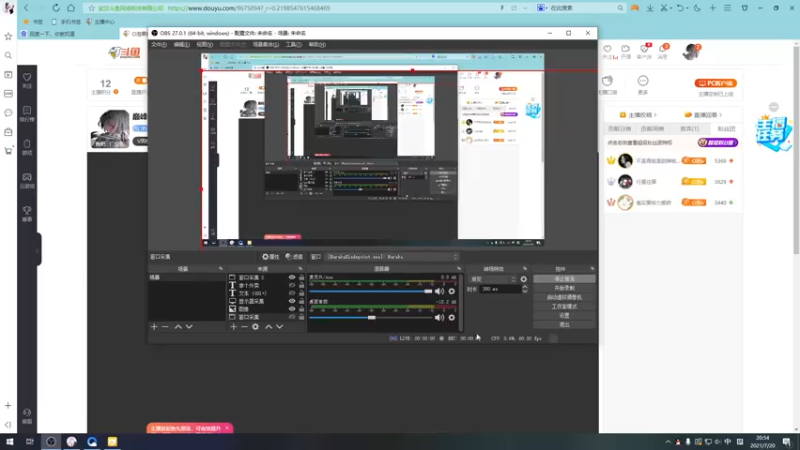Viewport: 800px width, 450px height.
Task: Open scene transition properties gear
Action: 523,279
